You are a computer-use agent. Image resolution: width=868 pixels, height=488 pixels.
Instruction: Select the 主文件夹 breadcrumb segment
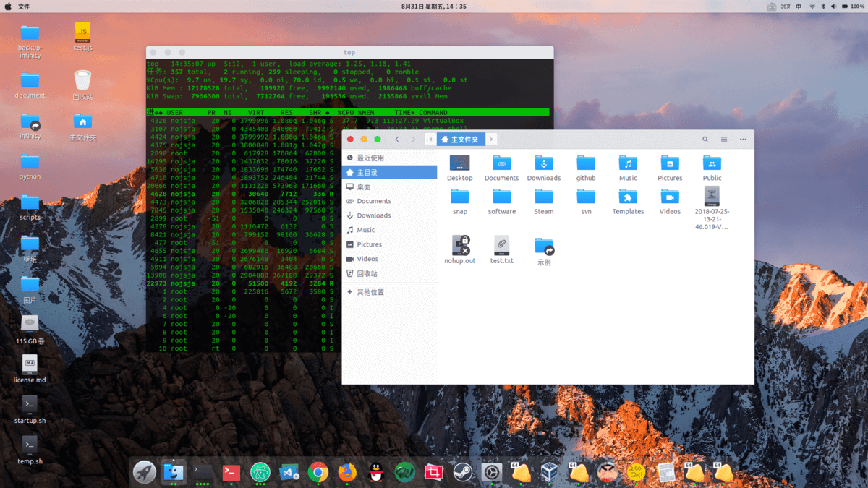click(x=467, y=139)
